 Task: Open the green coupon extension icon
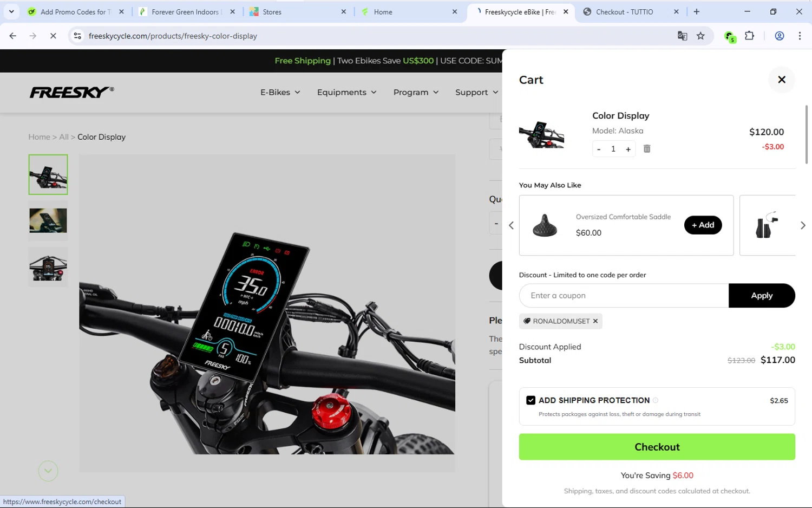coord(730,36)
